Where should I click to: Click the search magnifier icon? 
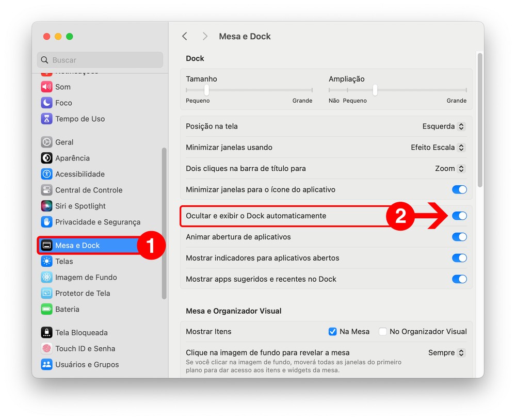[44, 60]
